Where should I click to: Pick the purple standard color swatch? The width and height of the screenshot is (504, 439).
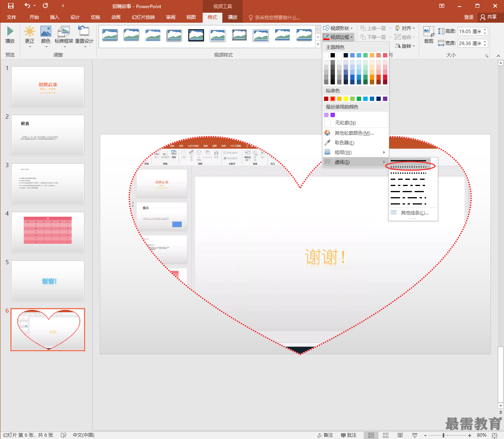(x=385, y=99)
